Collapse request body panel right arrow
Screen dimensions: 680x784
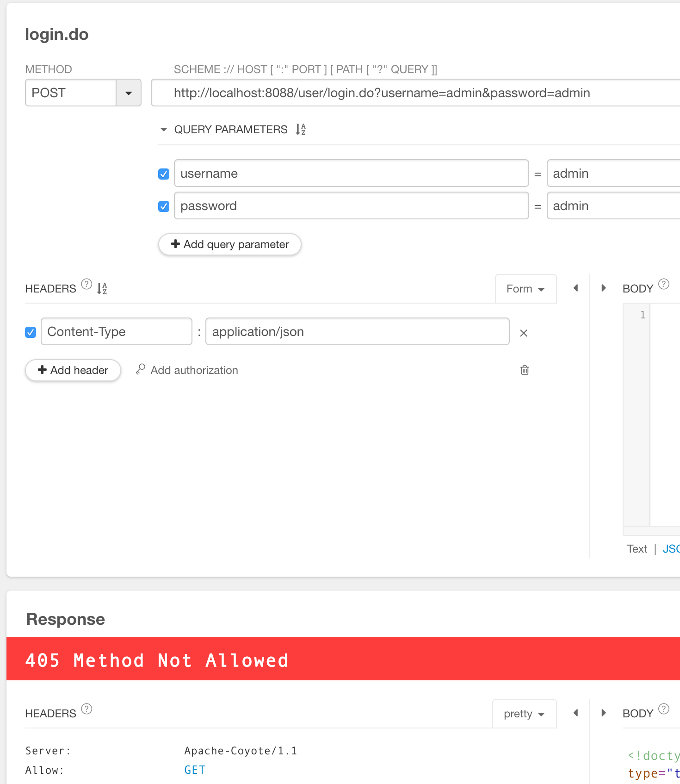(x=603, y=288)
